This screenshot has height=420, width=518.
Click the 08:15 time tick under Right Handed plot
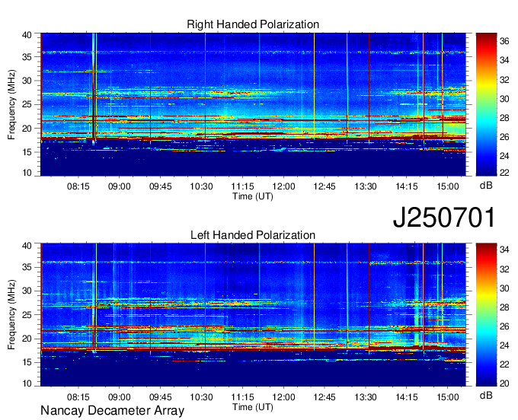[78, 186]
